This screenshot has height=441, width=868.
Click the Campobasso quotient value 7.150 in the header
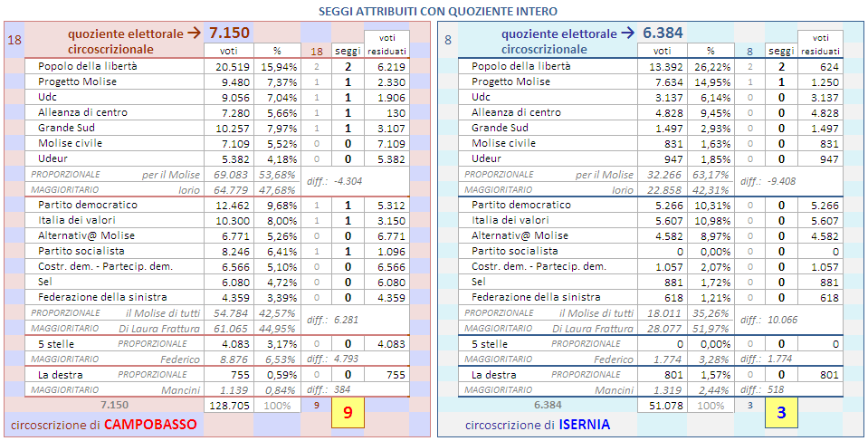coord(230,34)
